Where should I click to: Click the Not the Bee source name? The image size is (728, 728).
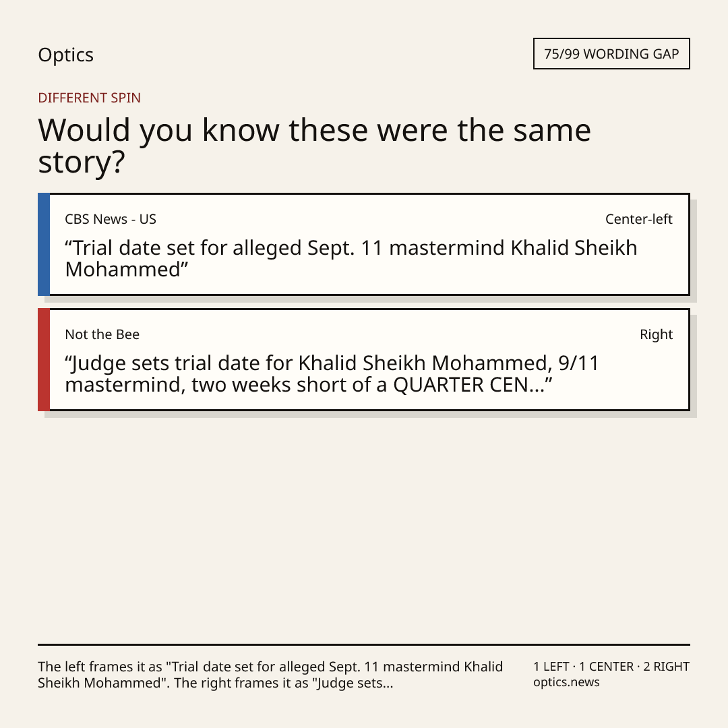102,334
